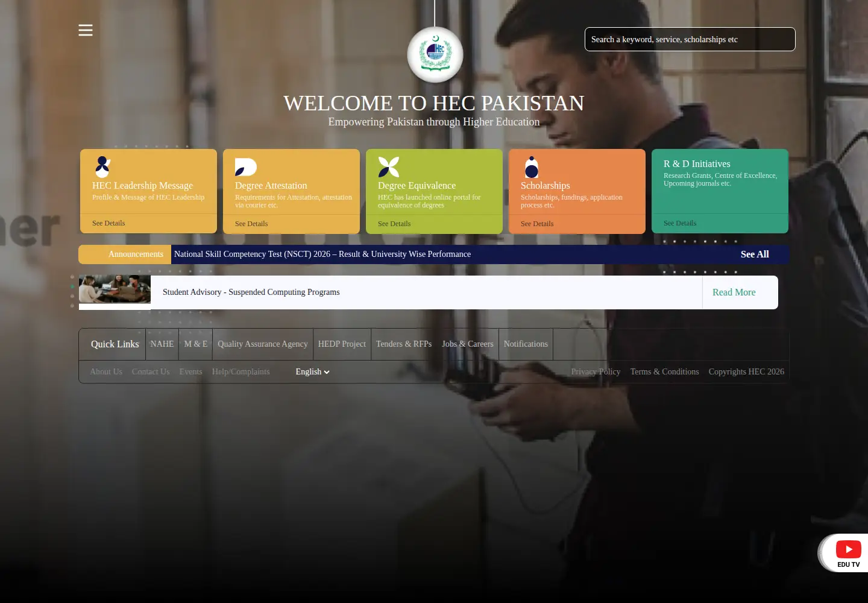Click the Scholarships card icon
Viewport: 868px width, 603px height.
coord(532,167)
